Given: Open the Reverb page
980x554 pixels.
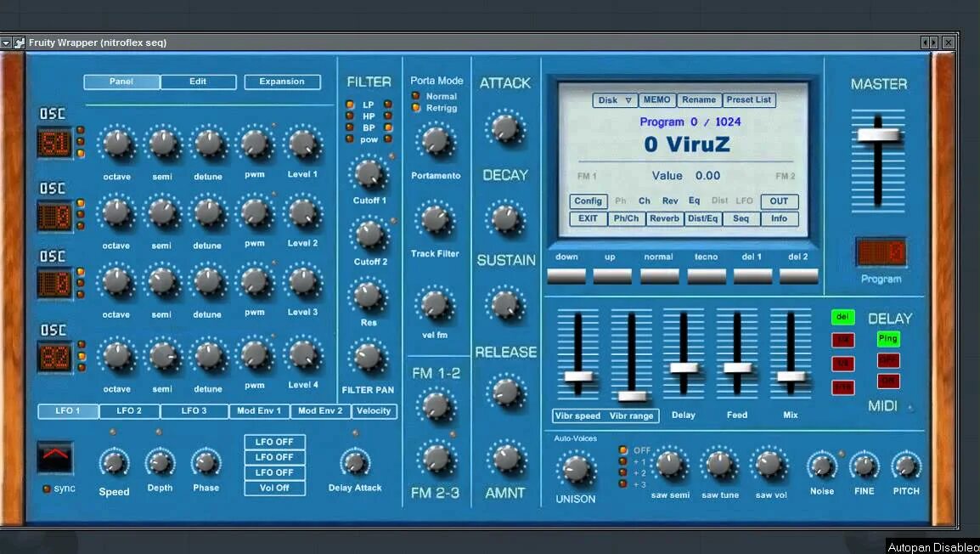Looking at the screenshot, I should coord(664,219).
